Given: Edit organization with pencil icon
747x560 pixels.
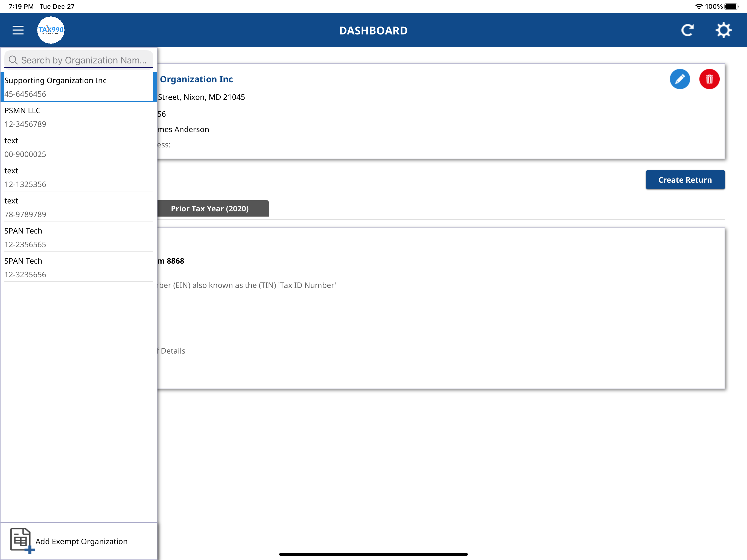Looking at the screenshot, I should [679, 79].
